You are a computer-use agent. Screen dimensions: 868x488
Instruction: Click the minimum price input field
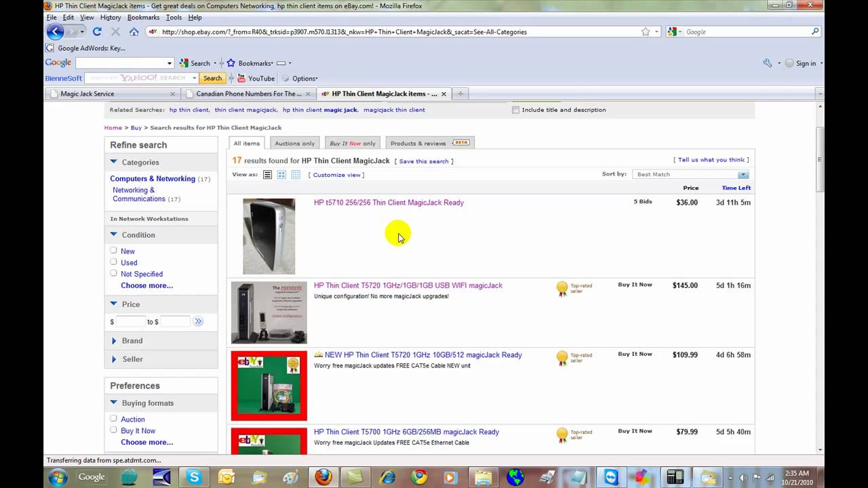130,321
